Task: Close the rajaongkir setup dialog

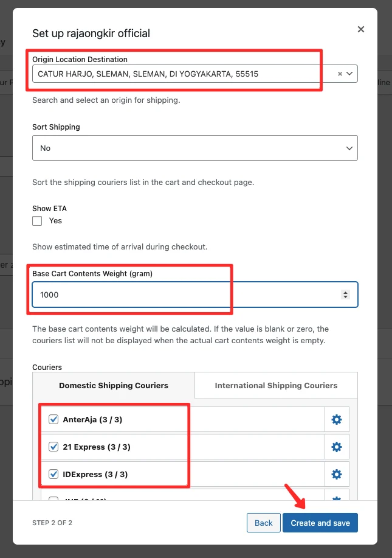Action: pos(360,29)
